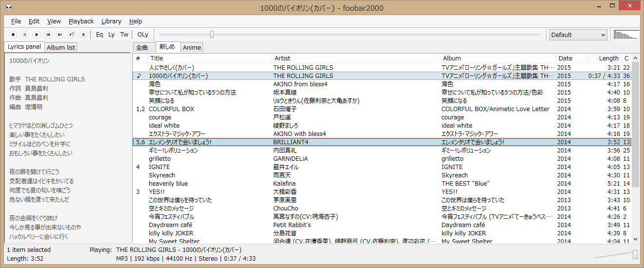This screenshot has width=644, height=268.
Task: Click the foobar2000 alien icon in title bar
Action: (x=9, y=6)
